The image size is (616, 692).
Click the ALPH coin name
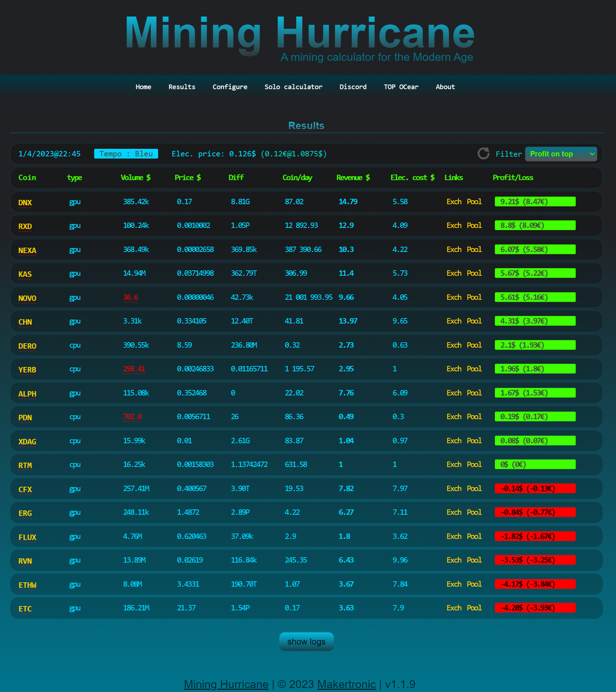pos(27,394)
